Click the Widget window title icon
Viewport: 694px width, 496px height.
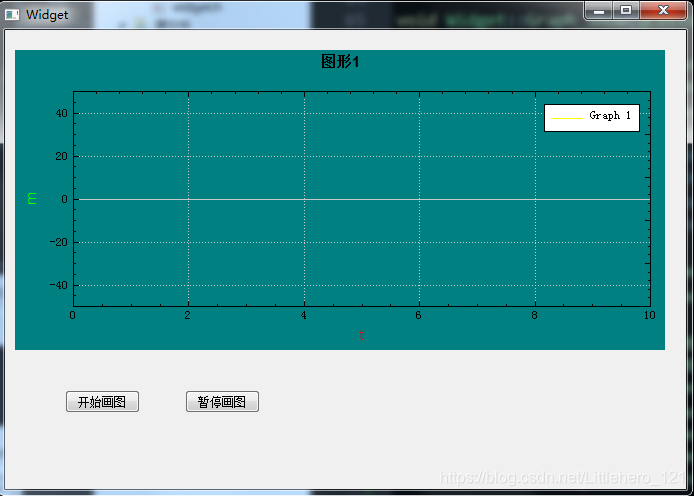(12, 15)
